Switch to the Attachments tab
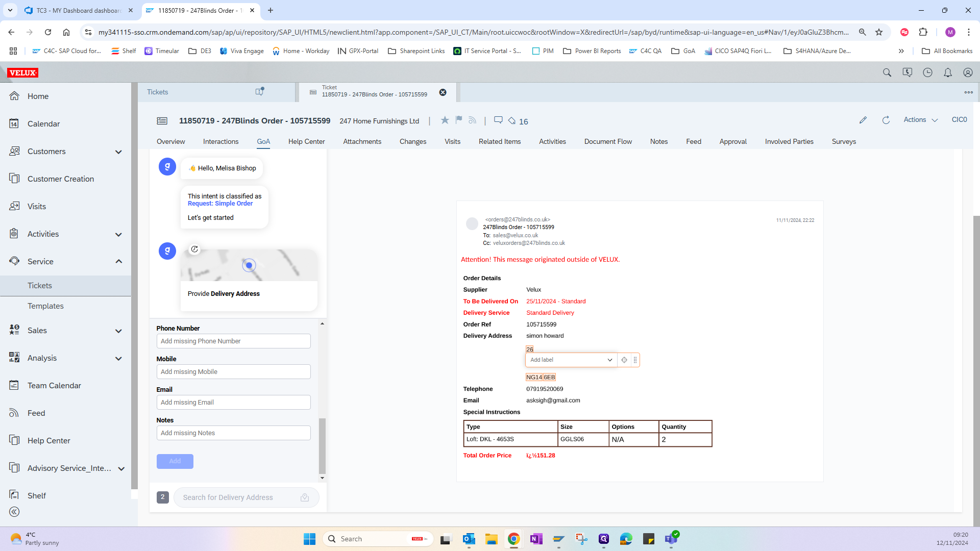Image resolution: width=980 pixels, height=551 pixels. pos(362,142)
